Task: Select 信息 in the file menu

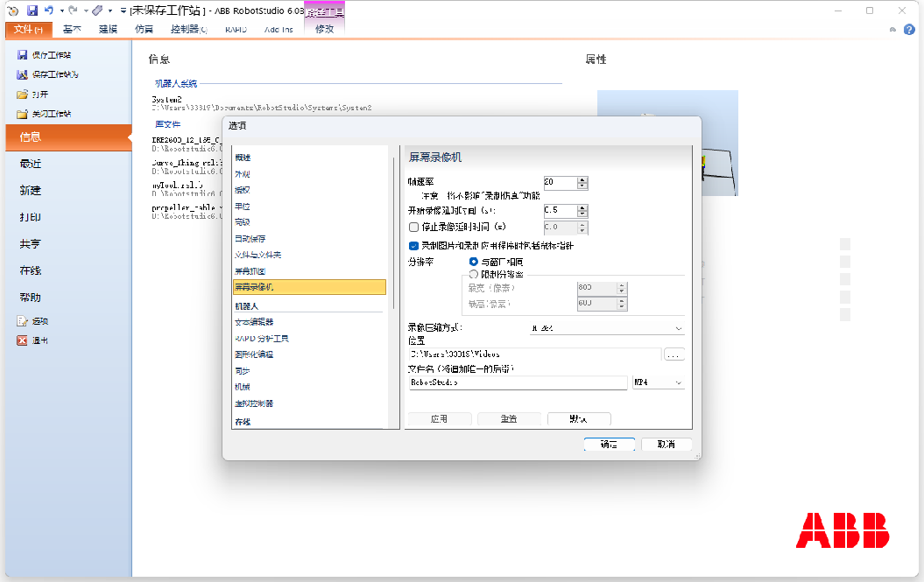Action: pos(68,137)
